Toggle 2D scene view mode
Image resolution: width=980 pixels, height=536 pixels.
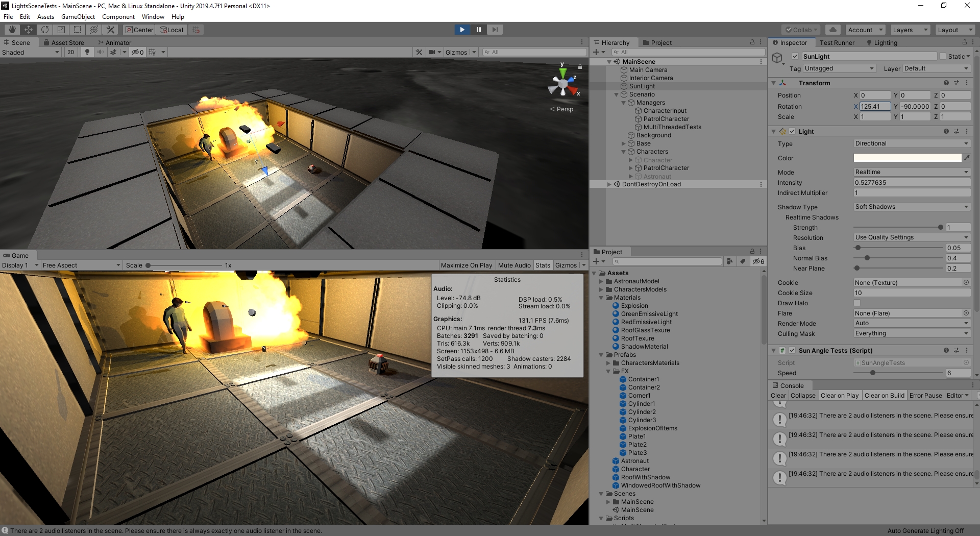pos(71,52)
